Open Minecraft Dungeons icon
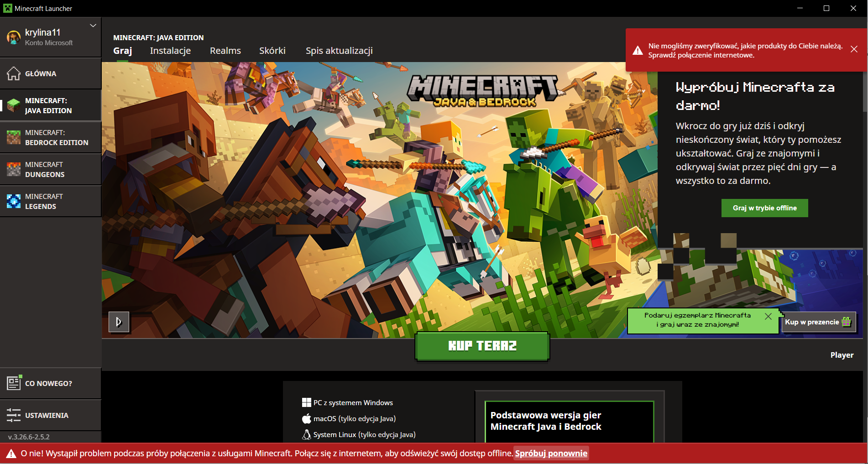The image size is (868, 464). pyautogui.click(x=14, y=169)
